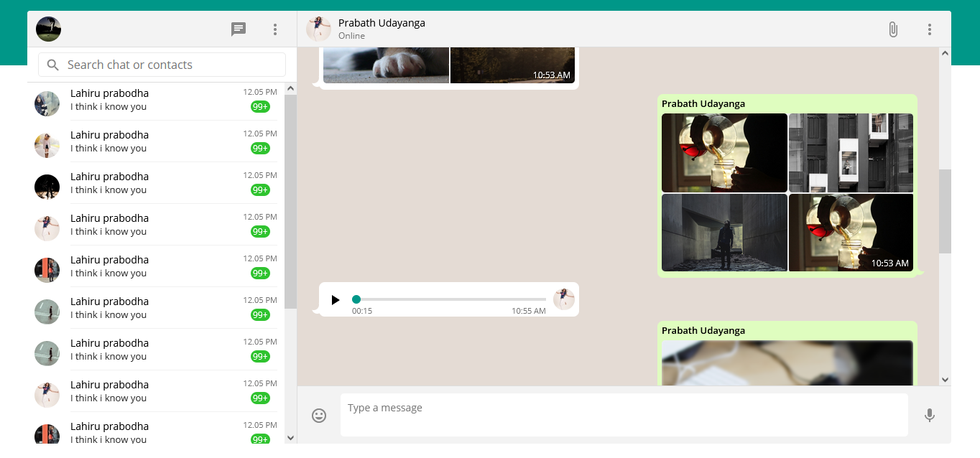Open the blurred photo in the last message
The height and width of the screenshot is (458, 980).
click(787, 363)
